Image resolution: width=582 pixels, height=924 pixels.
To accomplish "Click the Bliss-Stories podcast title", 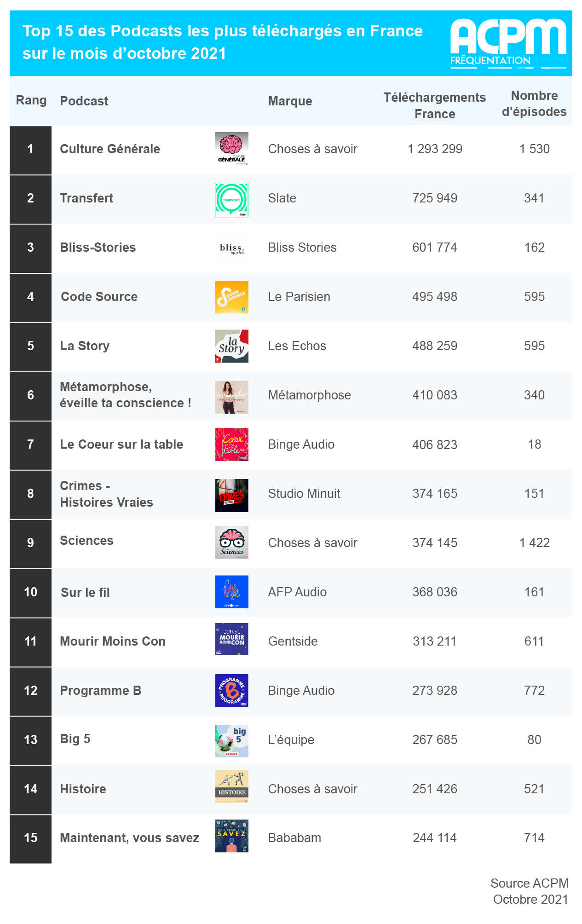I will point(98,248).
